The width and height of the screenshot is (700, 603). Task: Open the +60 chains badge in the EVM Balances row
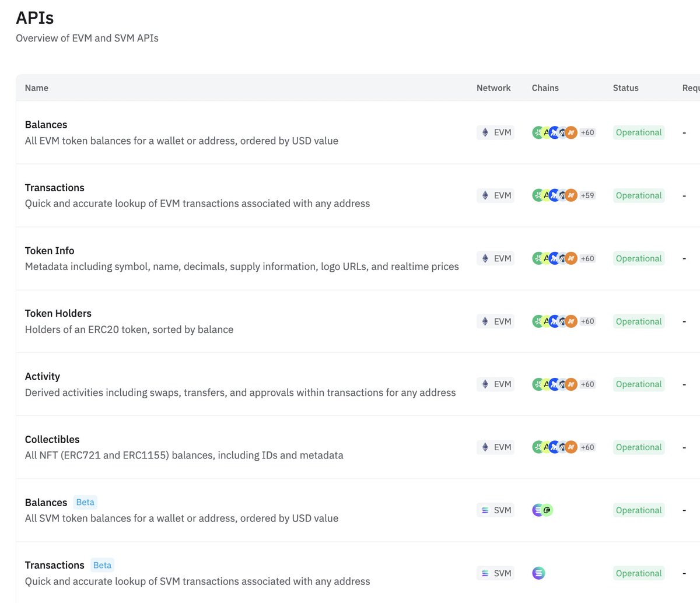click(587, 132)
